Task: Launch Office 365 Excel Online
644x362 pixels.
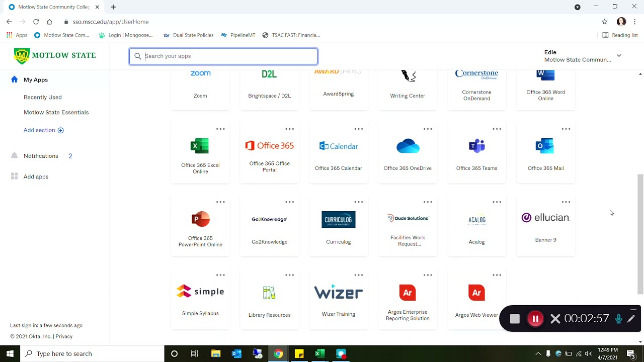Action: (x=200, y=153)
